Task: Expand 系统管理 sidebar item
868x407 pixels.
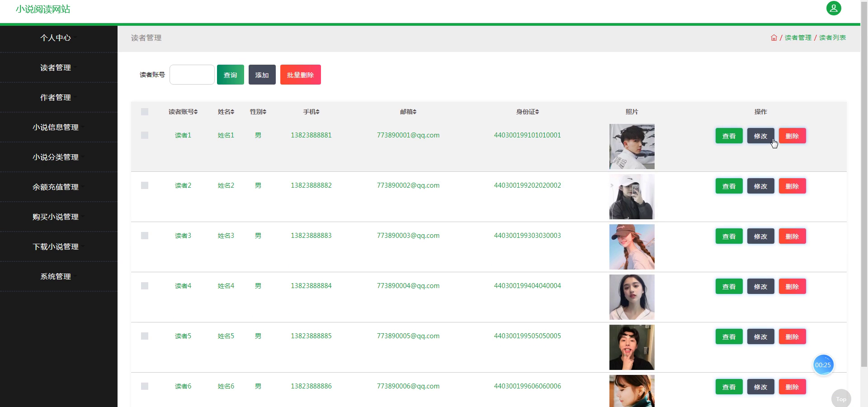Action: 59,277
